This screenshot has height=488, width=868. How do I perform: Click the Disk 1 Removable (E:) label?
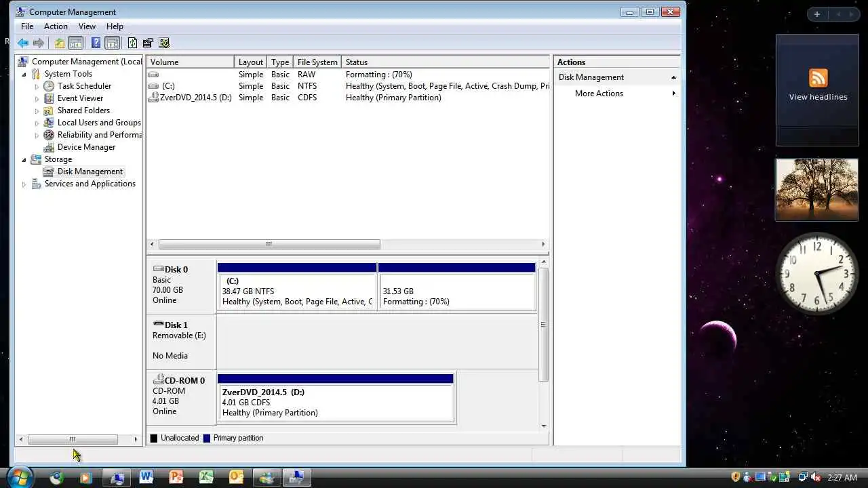(x=182, y=340)
